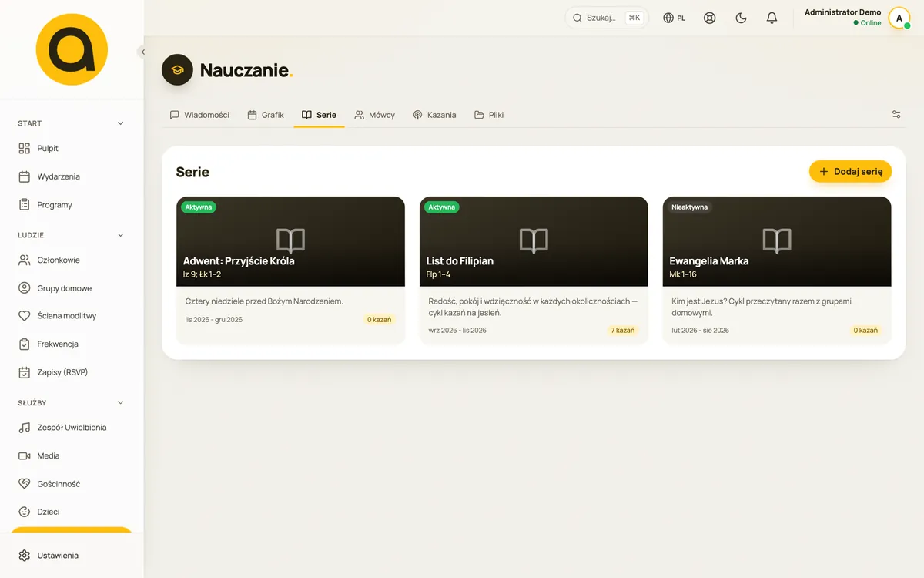Click the date range lis 2026 - gru 2026
The height and width of the screenshot is (578, 924).
(214, 319)
